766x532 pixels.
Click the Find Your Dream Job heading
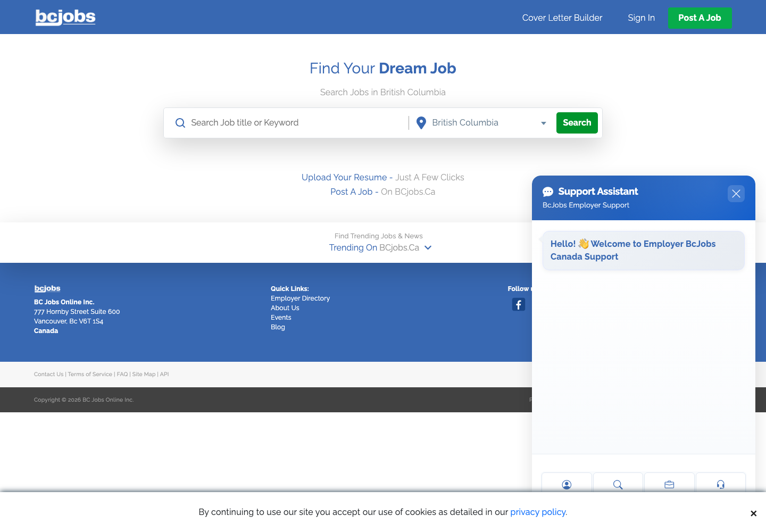coord(382,68)
